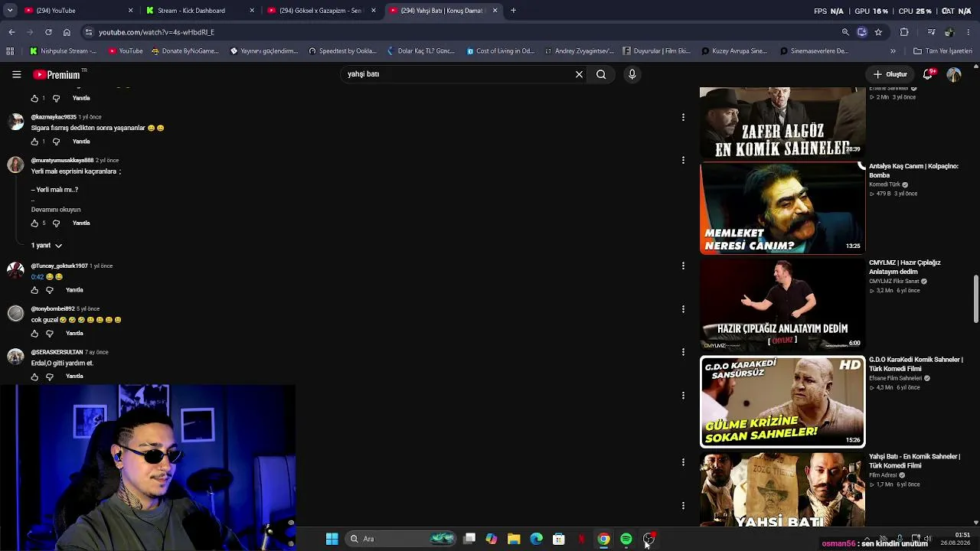Open a new browser tab
This screenshot has height=551, width=980.
click(x=513, y=11)
